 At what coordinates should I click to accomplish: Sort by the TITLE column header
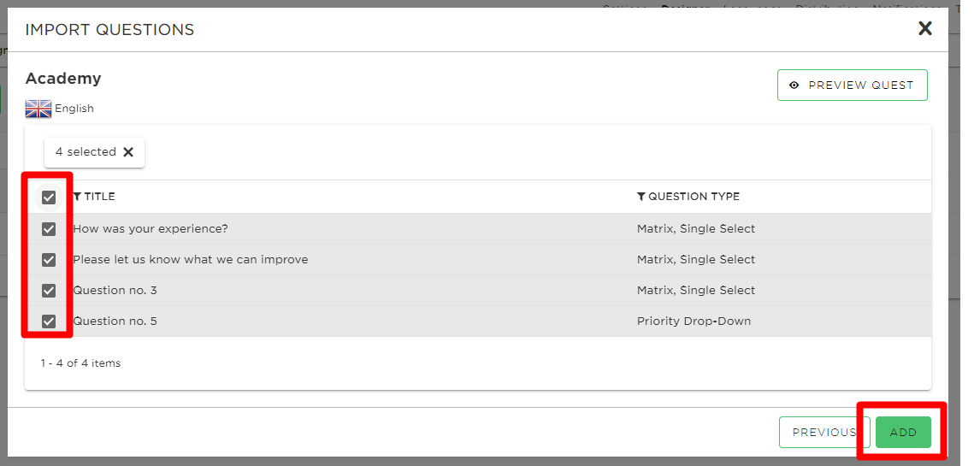point(100,197)
